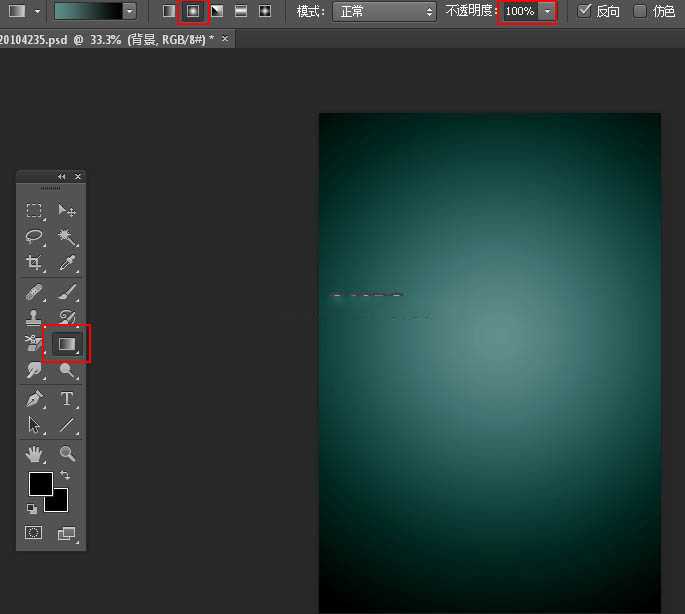Expand the opacity 100% dropdown arrow
This screenshot has width=685, height=614.
pos(547,11)
